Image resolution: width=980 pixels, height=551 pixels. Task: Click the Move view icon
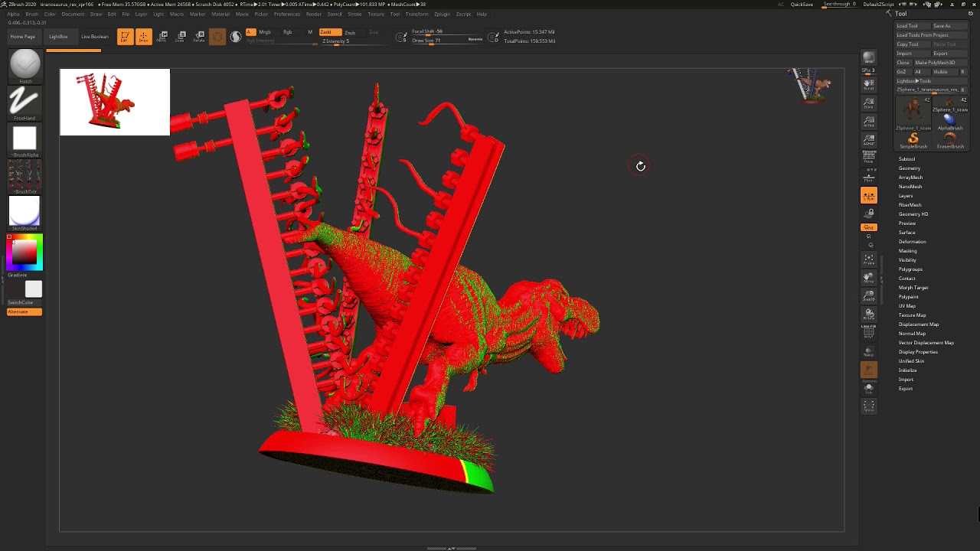coord(869,278)
